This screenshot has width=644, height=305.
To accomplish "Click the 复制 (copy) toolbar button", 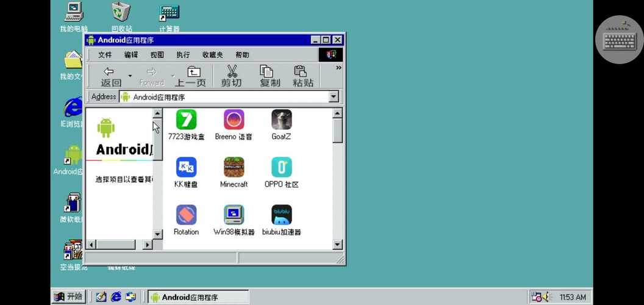I will (270, 76).
